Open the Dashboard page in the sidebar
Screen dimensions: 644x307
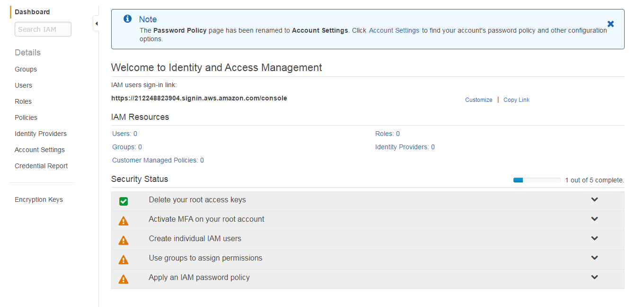pos(32,12)
